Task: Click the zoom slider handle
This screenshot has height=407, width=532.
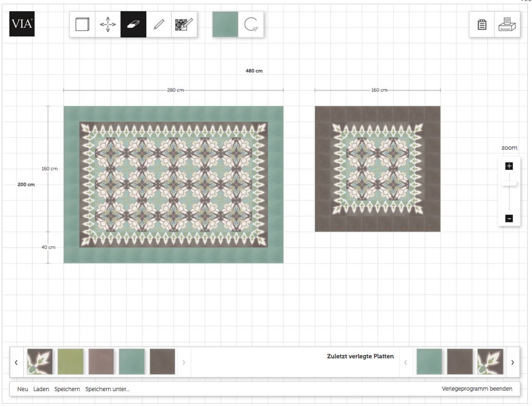Action: 509,183
